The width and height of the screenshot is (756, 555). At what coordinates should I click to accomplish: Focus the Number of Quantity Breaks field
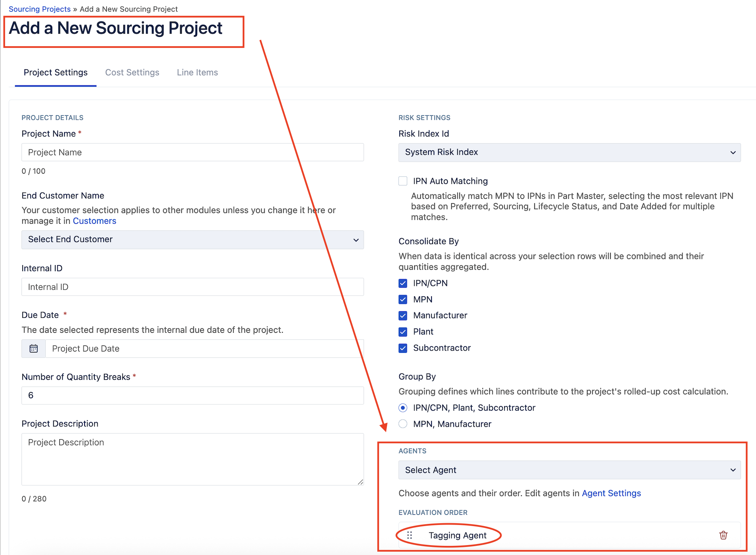click(x=192, y=395)
